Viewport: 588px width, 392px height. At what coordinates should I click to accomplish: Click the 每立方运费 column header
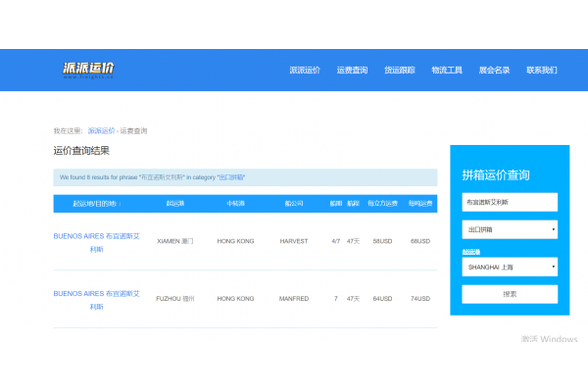[382, 204]
